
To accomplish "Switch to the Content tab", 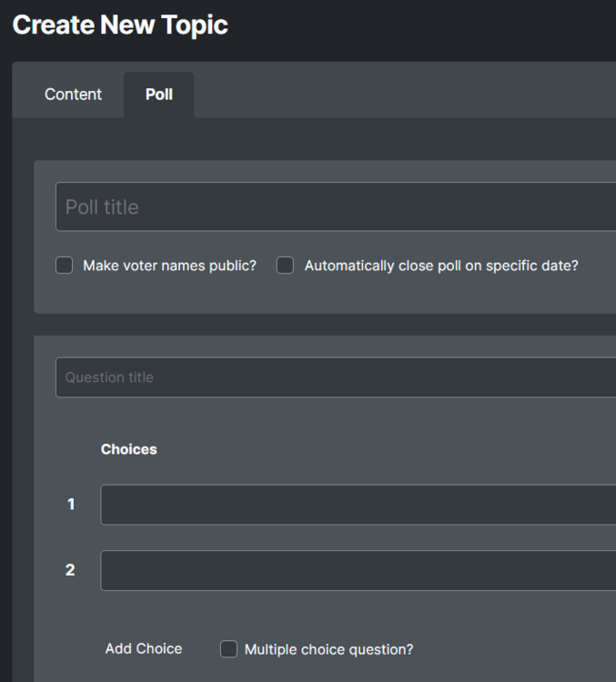I will pyautogui.click(x=73, y=95).
